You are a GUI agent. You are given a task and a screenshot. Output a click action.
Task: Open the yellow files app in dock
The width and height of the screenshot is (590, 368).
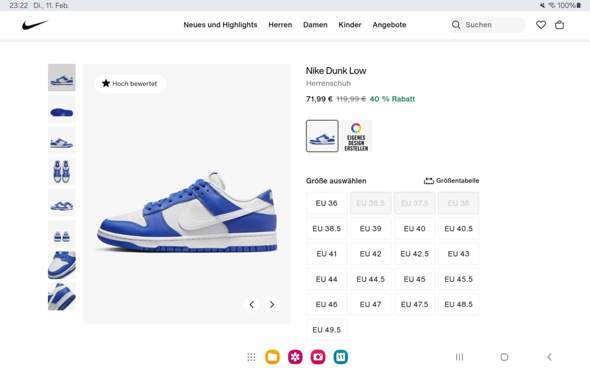pos(272,357)
